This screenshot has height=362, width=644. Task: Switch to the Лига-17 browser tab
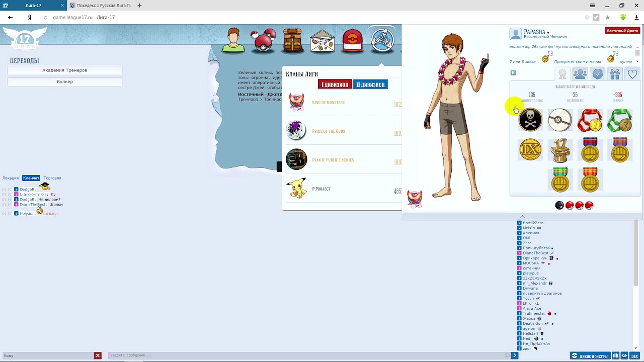(x=33, y=6)
